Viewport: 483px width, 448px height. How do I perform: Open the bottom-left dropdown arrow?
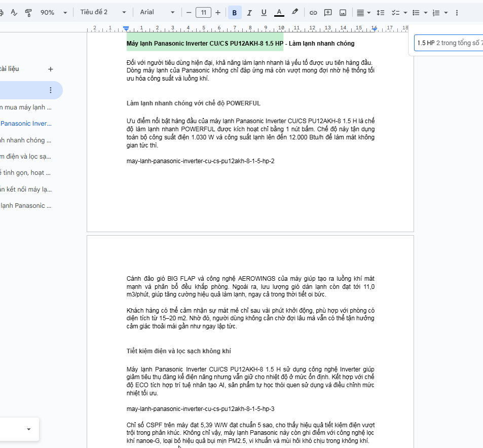point(29,429)
